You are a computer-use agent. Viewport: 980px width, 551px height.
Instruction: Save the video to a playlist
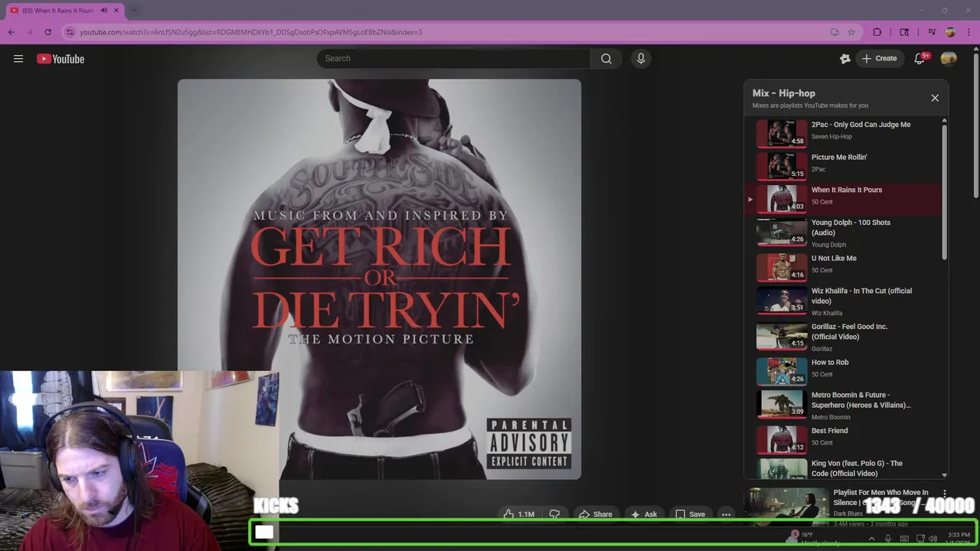click(690, 514)
